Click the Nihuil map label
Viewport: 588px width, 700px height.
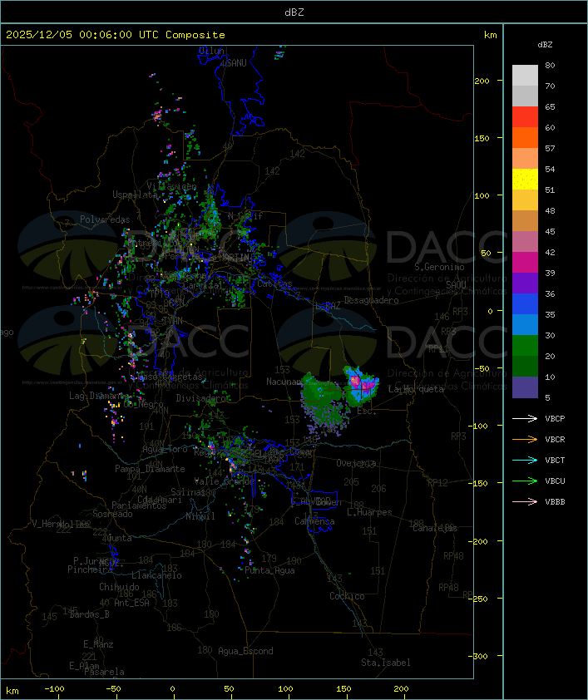click(x=200, y=516)
